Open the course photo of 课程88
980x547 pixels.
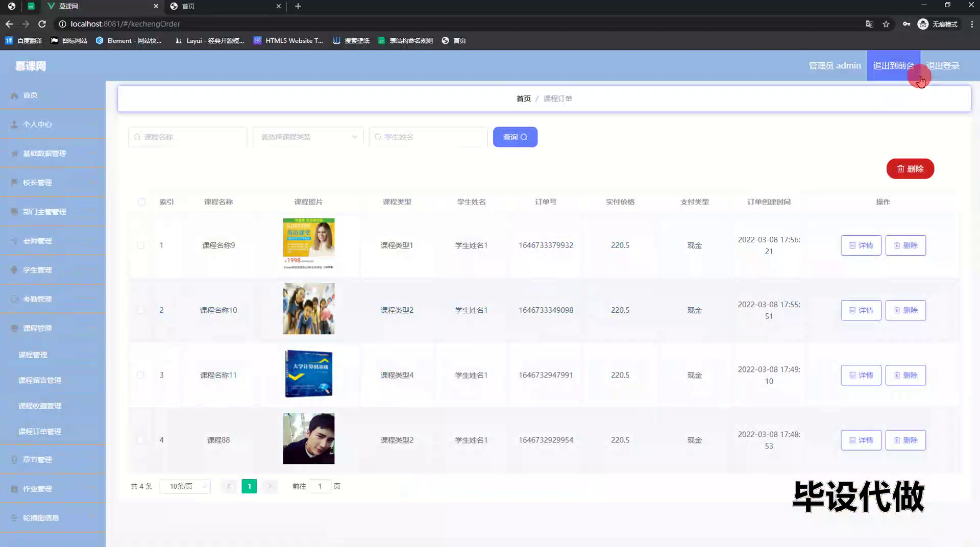tap(309, 438)
